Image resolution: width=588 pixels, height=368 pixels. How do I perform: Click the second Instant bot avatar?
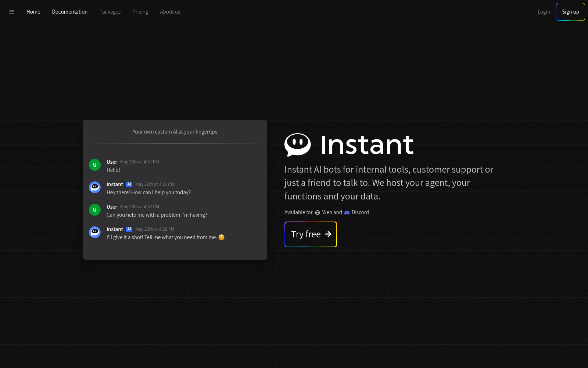(x=95, y=232)
